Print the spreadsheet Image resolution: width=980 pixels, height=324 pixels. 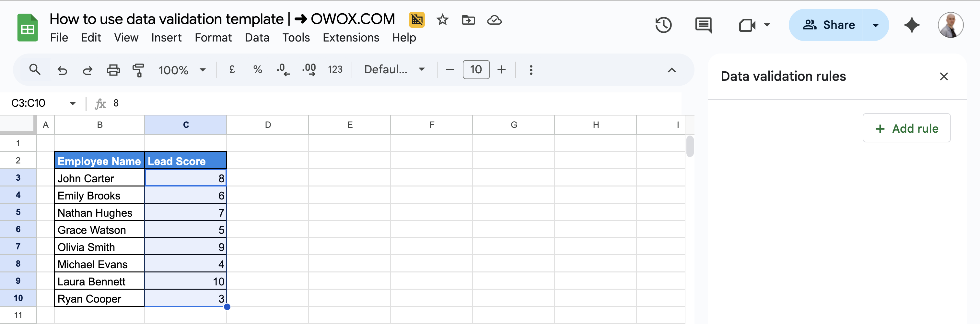pyautogui.click(x=113, y=70)
